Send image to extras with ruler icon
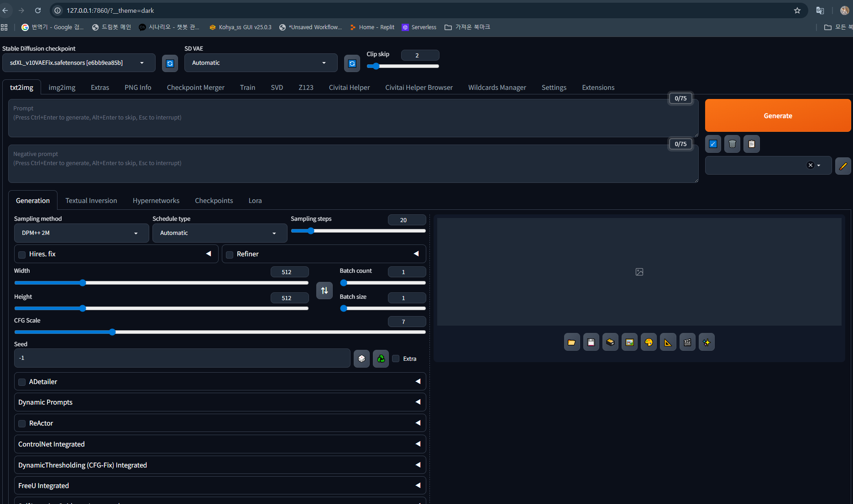 tap(668, 342)
